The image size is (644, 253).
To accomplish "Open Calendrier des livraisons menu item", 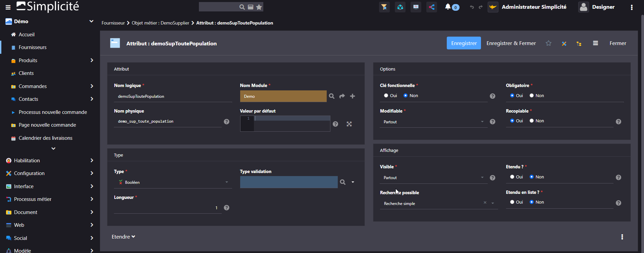I will 46,138.
